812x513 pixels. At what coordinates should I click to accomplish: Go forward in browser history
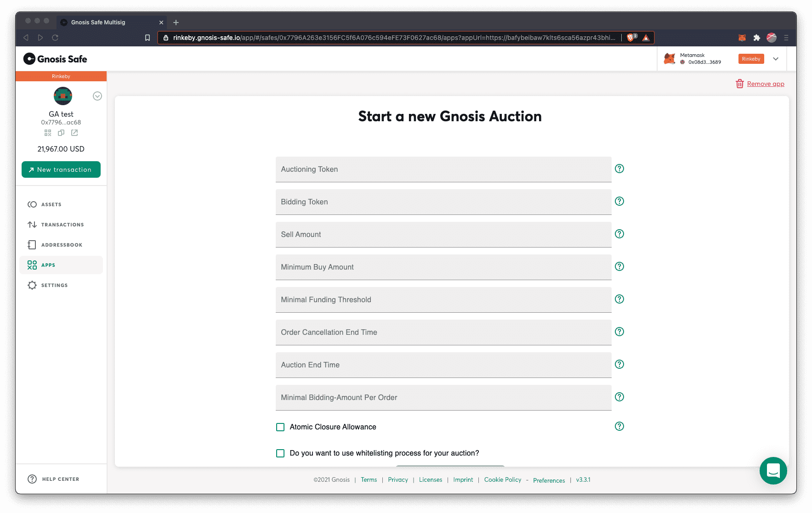click(x=40, y=38)
